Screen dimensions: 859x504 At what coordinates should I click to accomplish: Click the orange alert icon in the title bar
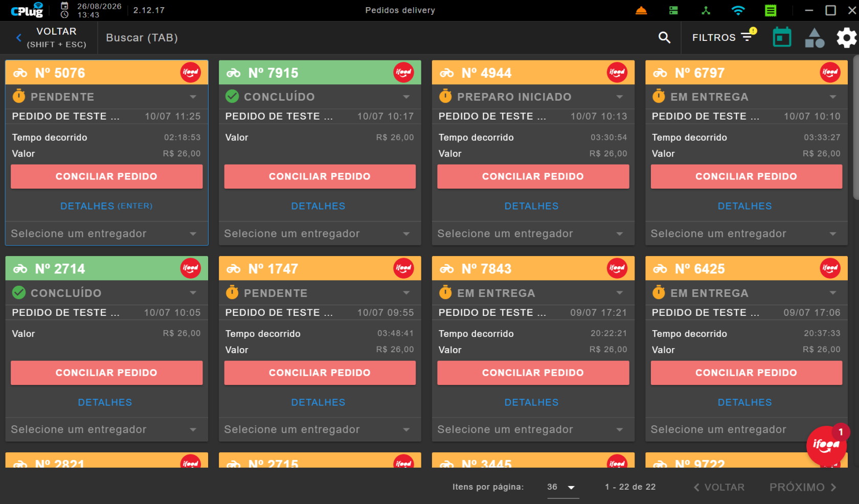[x=641, y=10]
